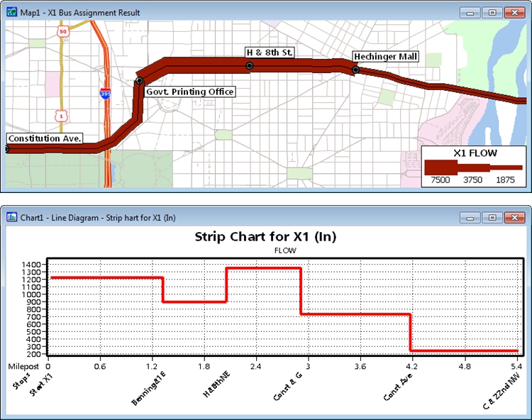
Task: Close the Map1 window
Action: point(514,12)
